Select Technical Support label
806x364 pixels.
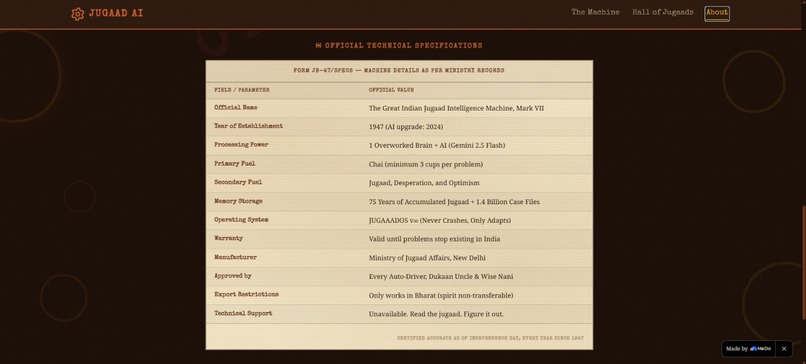click(x=243, y=314)
